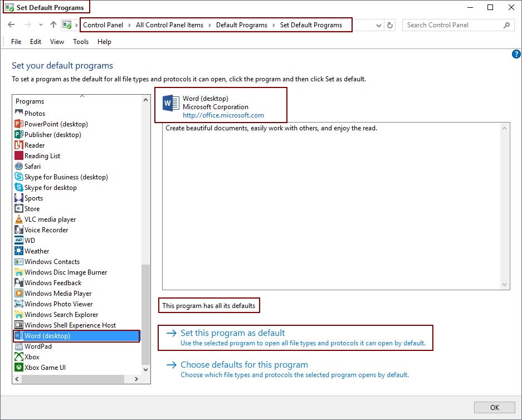Image resolution: width=522 pixels, height=420 pixels.
Task: Open the office.microsoft.com link
Action: point(223,115)
